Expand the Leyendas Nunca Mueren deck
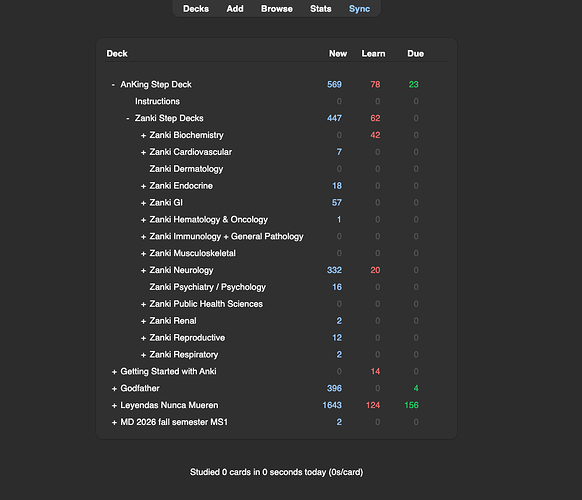 point(114,406)
